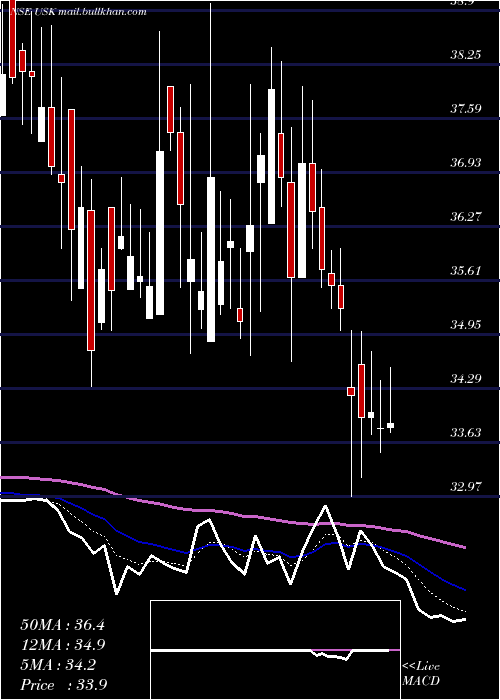Click the 38.25 price axis label
This screenshot has width=500, height=700.
tap(466, 54)
